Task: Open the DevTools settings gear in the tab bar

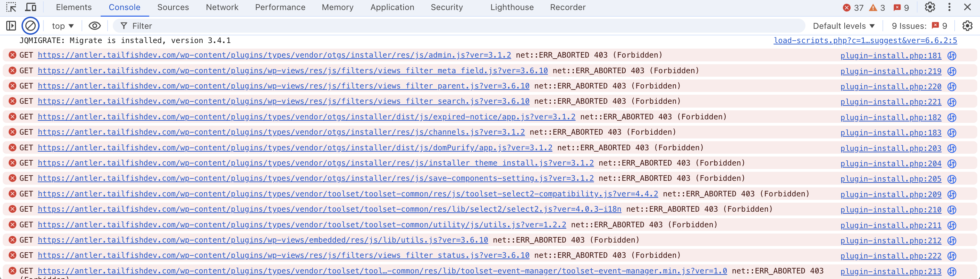Action: click(x=930, y=7)
